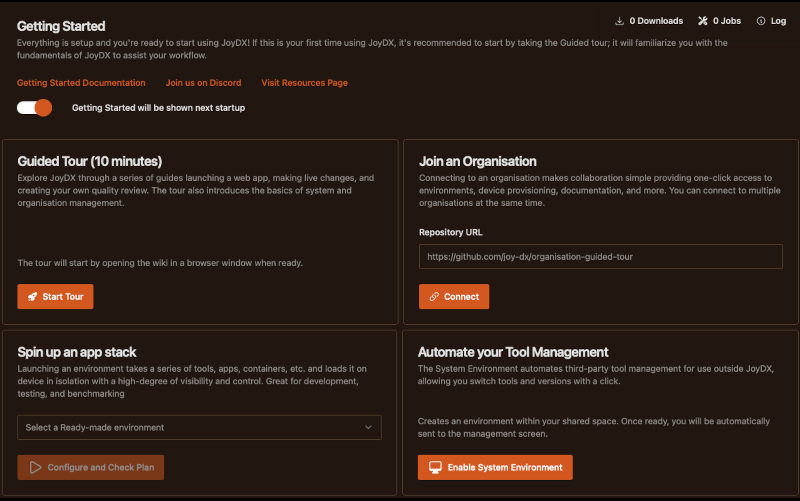Open the Ready-made environment dropdown
800x501 pixels.
click(190, 427)
